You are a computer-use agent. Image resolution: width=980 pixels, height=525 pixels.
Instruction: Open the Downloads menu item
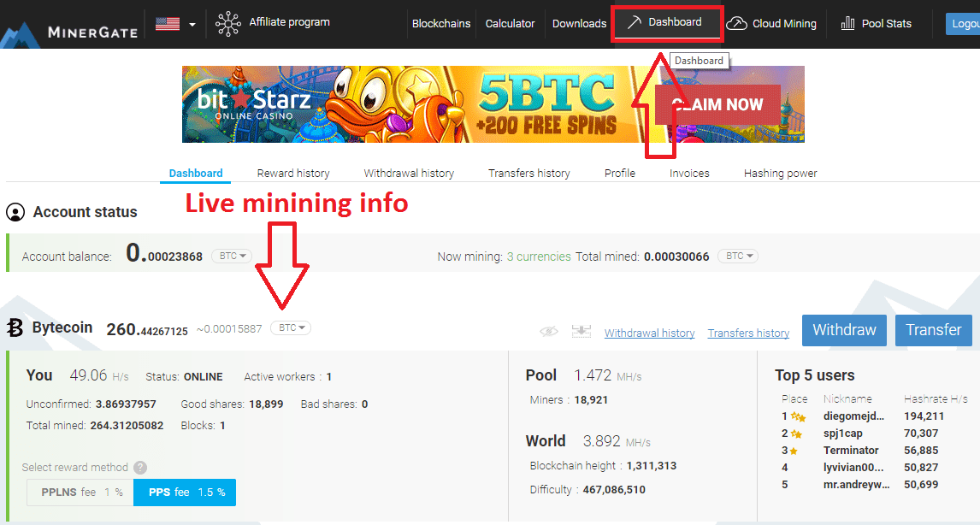580,24
